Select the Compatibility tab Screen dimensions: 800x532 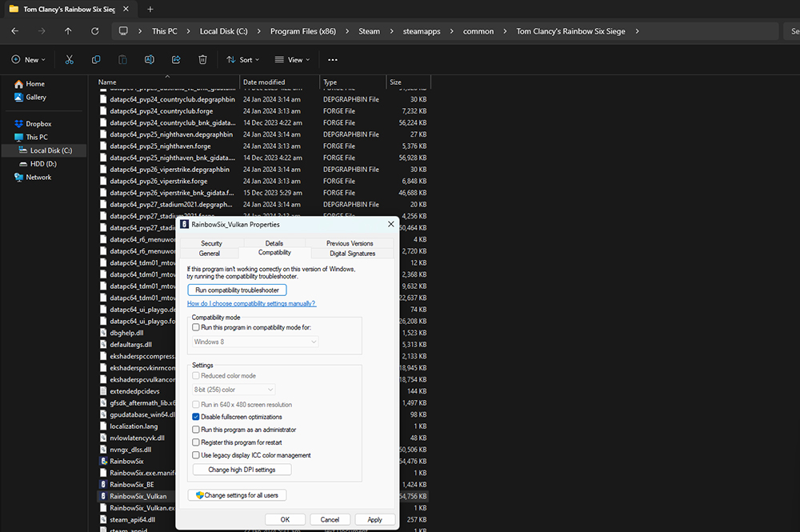click(x=274, y=253)
